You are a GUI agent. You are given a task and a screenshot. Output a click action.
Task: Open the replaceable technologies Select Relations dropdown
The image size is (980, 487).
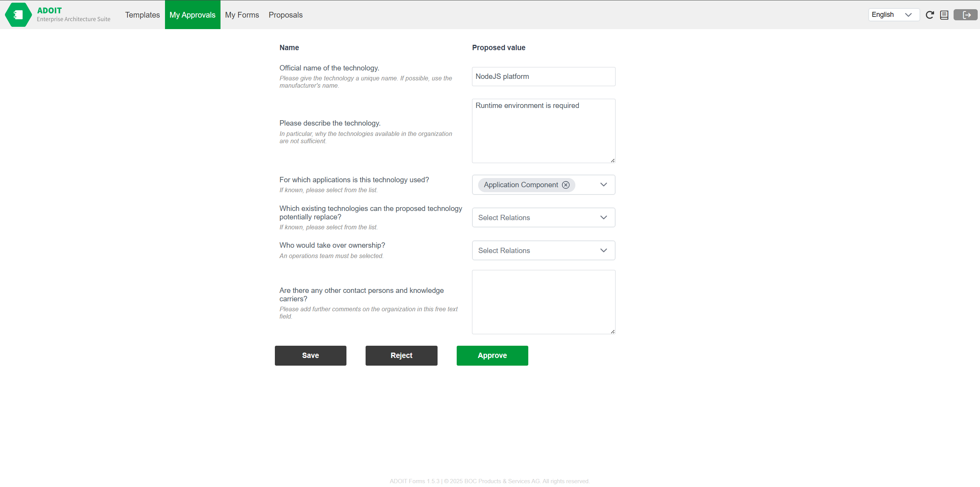[x=543, y=217]
